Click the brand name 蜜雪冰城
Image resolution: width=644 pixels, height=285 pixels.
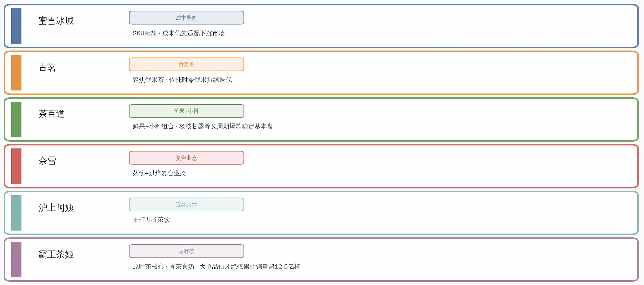pyautogui.click(x=56, y=21)
